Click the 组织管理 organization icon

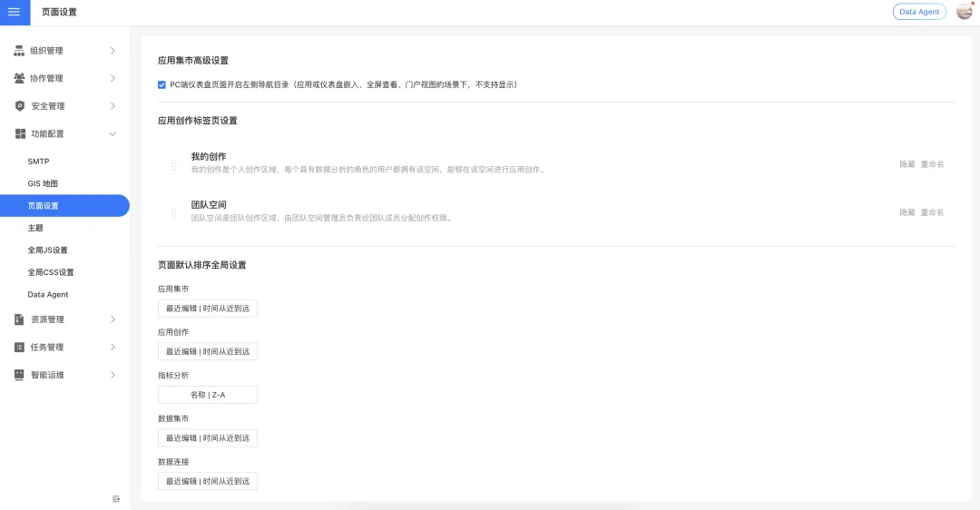[19, 51]
